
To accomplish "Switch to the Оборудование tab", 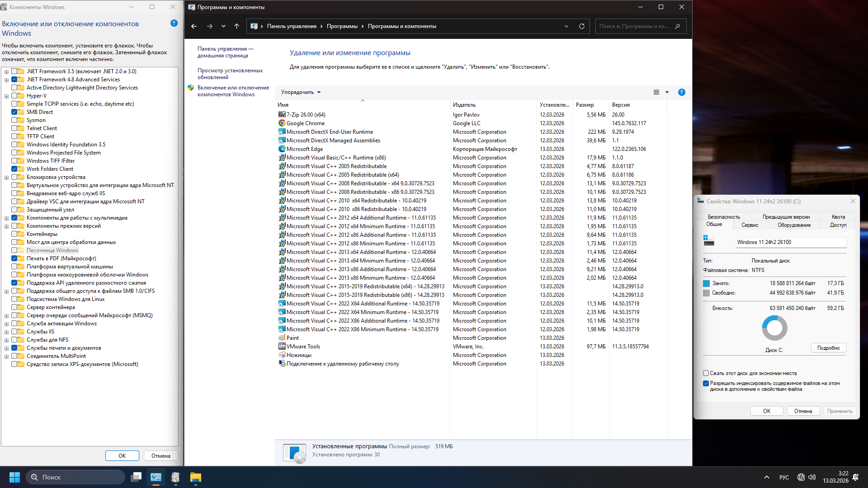I will [x=794, y=225].
